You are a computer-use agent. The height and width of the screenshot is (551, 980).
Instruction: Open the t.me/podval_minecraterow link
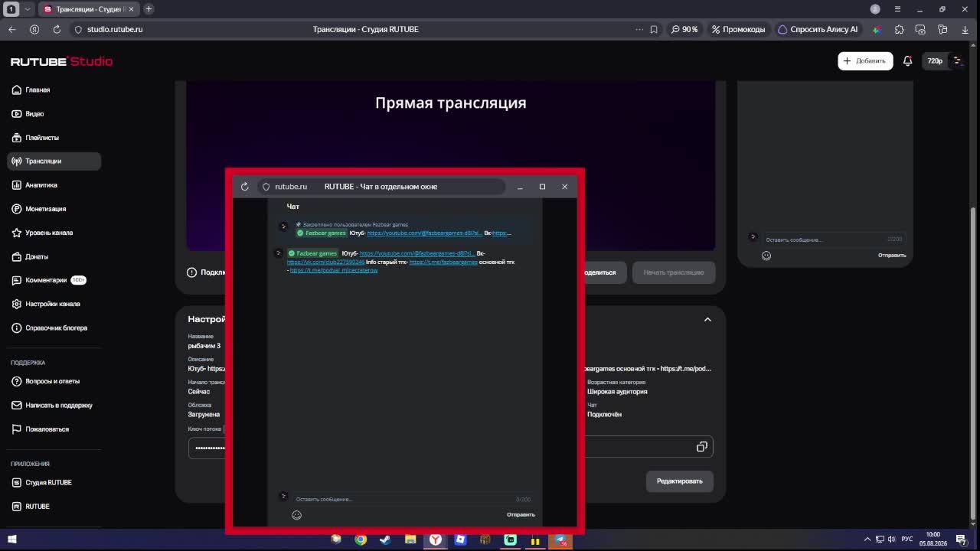point(334,270)
